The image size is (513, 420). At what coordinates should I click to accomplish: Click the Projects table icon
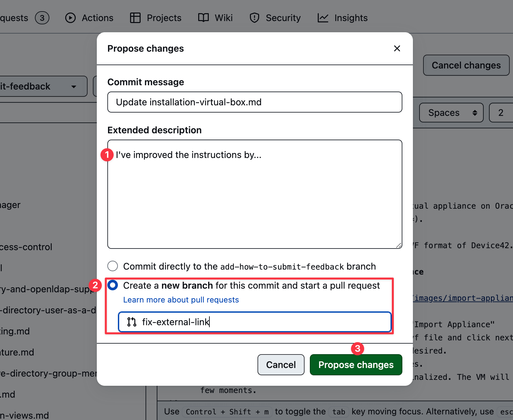point(135,18)
